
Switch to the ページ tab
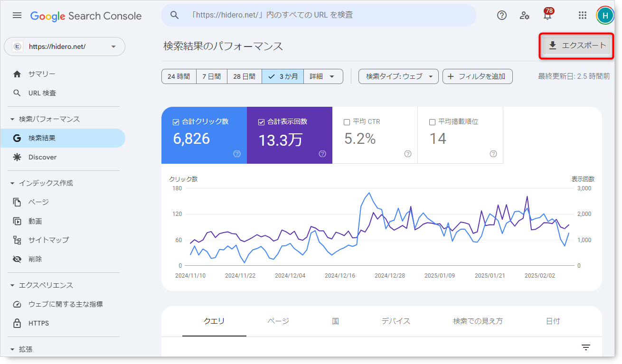pos(278,321)
